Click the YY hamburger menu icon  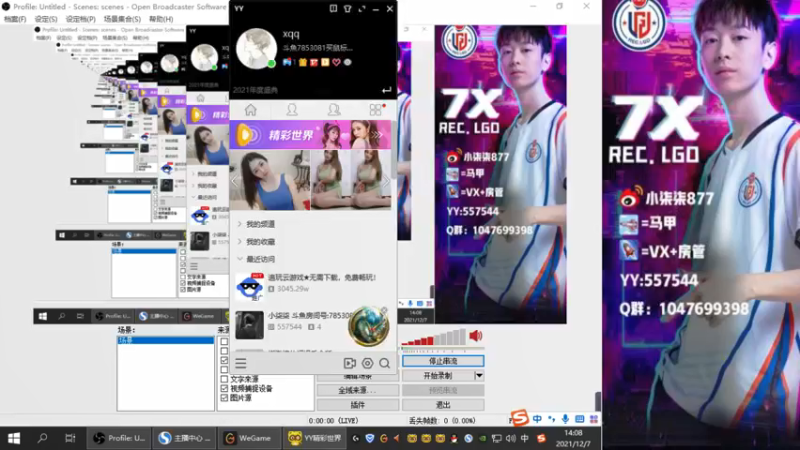[241, 363]
